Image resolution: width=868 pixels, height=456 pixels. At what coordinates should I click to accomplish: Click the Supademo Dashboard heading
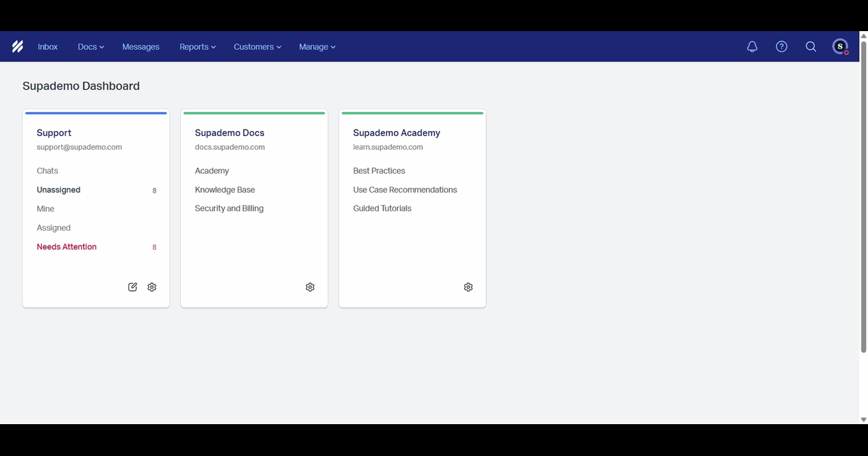(x=81, y=86)
